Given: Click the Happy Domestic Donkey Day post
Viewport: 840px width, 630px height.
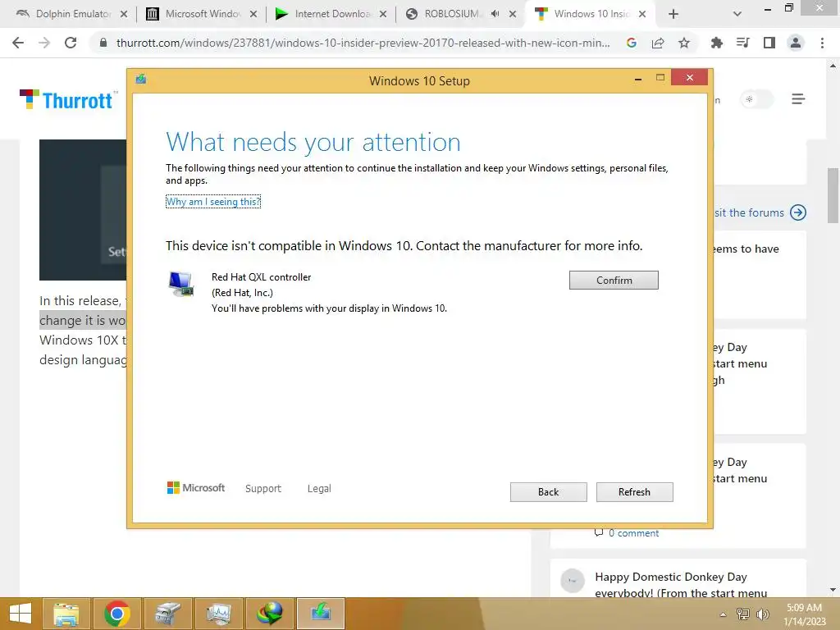Looking at the screenshot, I should pyautogui.click(x=681, y=584).
